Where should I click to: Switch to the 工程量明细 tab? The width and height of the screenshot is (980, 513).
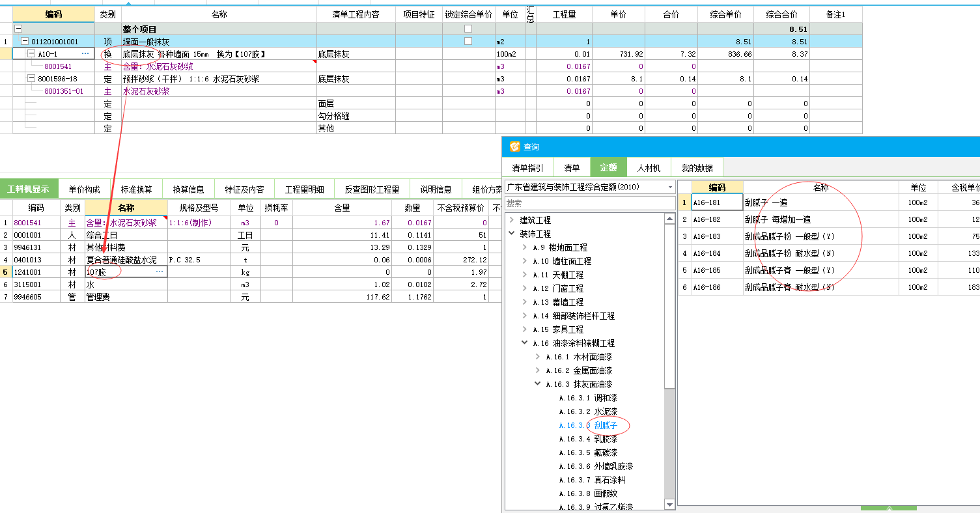click(304, 189)
